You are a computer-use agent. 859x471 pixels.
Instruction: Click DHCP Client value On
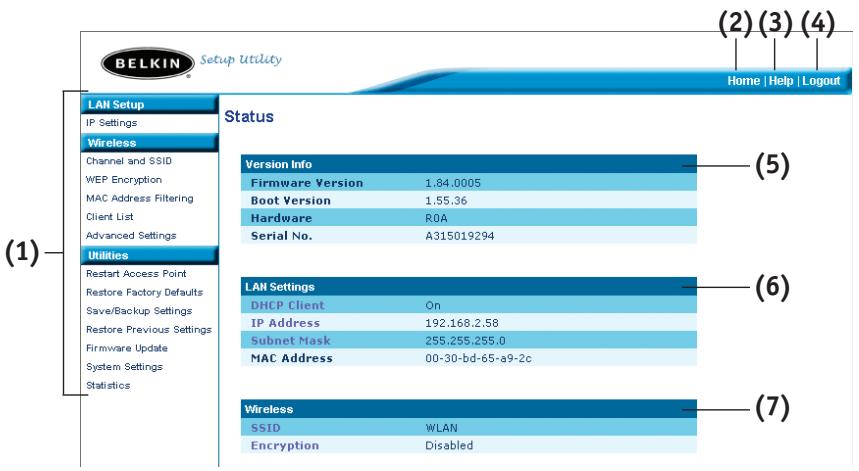click(x=433, y=305)
